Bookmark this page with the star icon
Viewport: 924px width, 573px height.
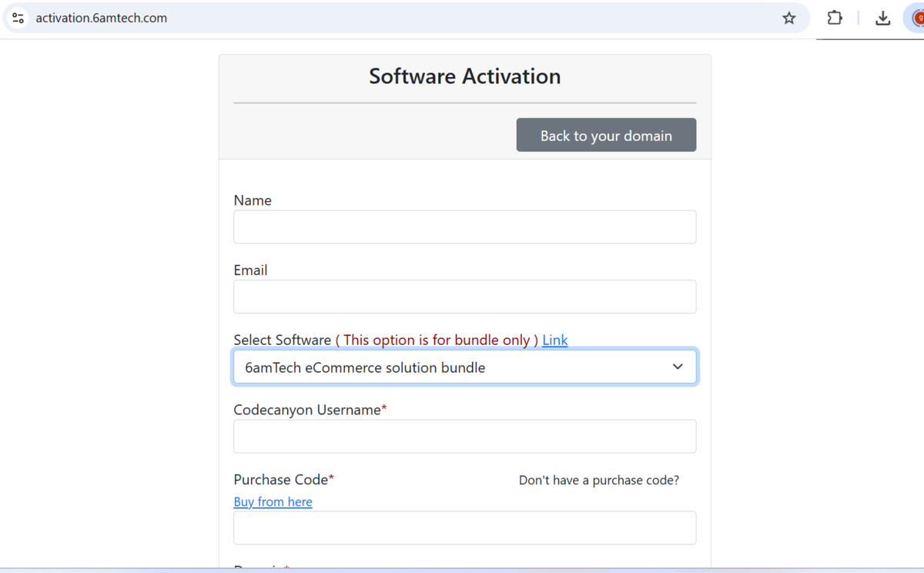[x=788, y=18]
